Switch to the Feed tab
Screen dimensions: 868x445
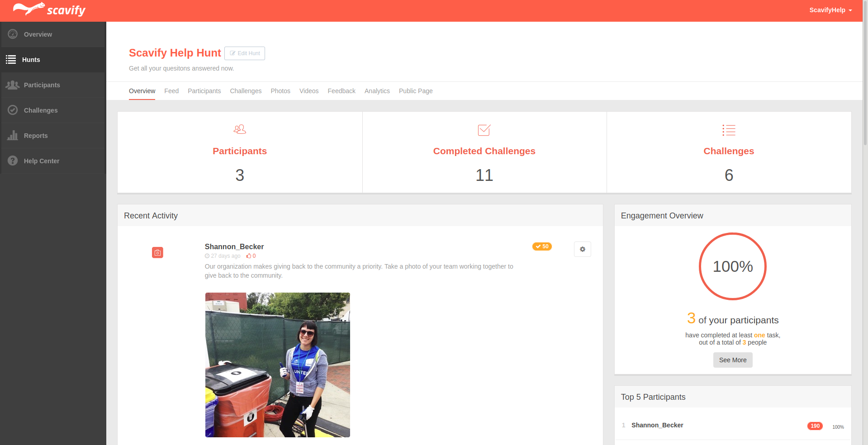[x=171, y=91]
